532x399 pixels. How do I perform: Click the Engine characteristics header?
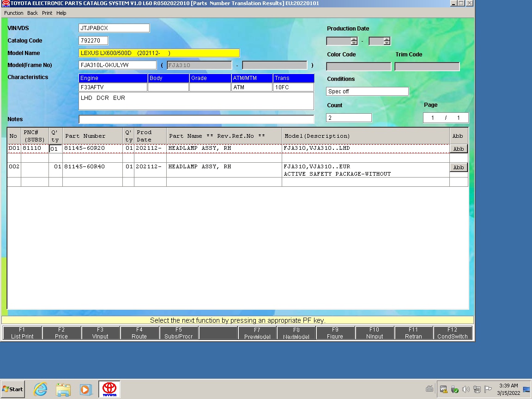click(113, 78)
